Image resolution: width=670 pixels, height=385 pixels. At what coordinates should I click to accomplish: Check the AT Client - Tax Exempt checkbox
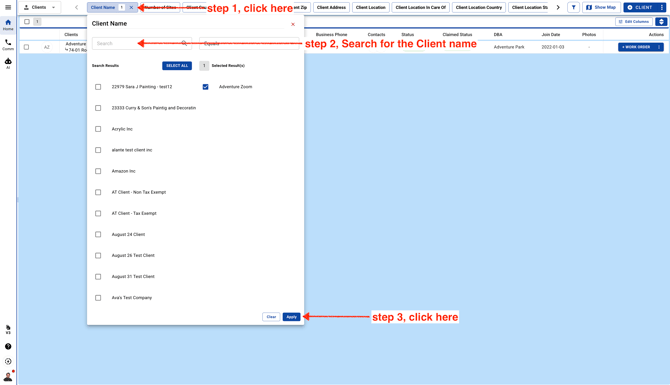point(98,213)
